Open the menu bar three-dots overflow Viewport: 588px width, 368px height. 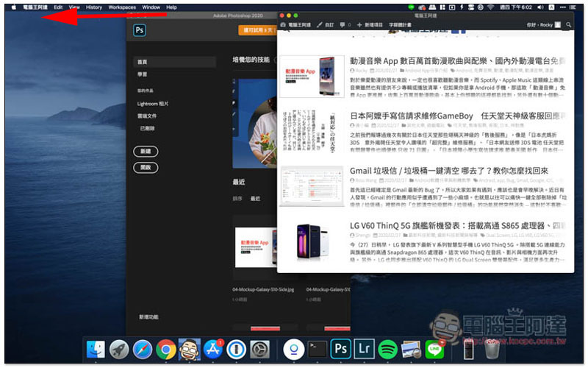coord(562,7)
